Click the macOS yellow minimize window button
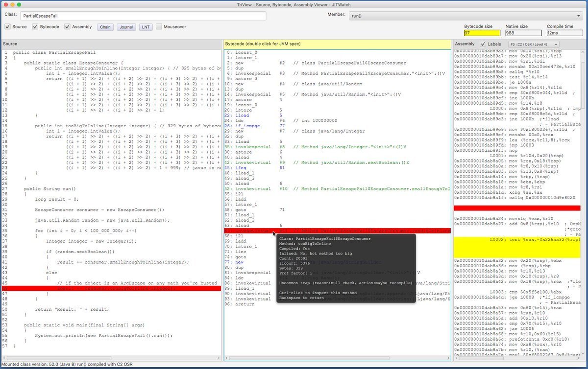The image size is (588, 369). tap(12, 4)
